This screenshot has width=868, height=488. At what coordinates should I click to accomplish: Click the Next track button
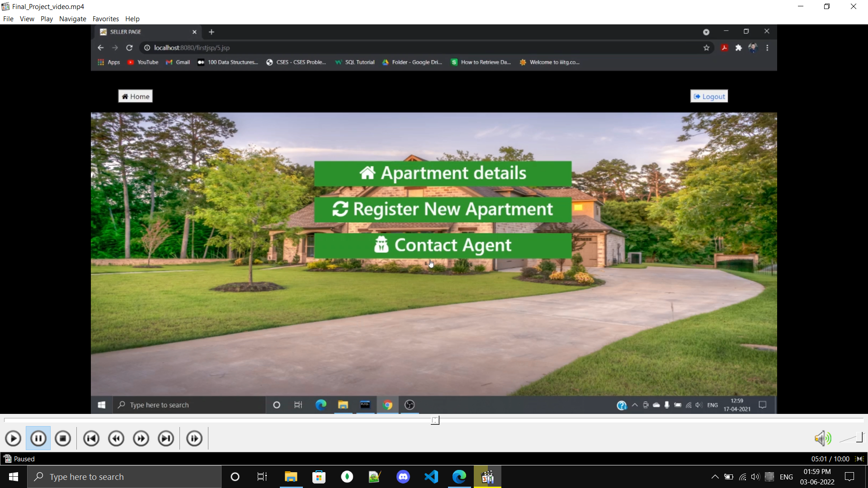click(x=166, y=438)
